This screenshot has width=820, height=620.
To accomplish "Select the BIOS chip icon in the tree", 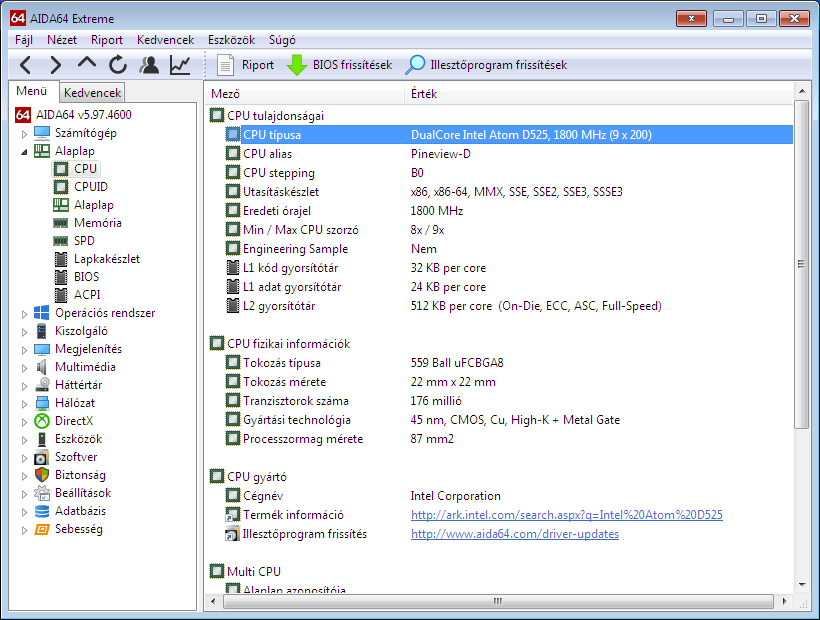I will 61,277.
